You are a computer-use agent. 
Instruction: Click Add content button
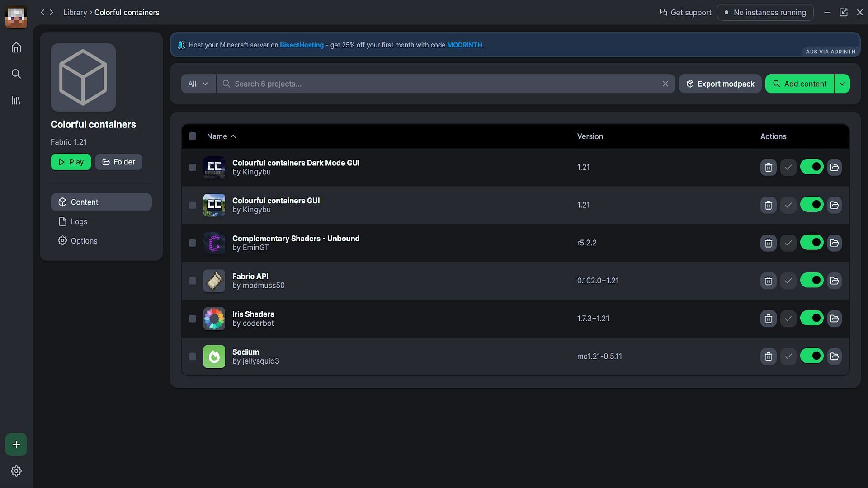pyautogui.click(x=799, y=84)
